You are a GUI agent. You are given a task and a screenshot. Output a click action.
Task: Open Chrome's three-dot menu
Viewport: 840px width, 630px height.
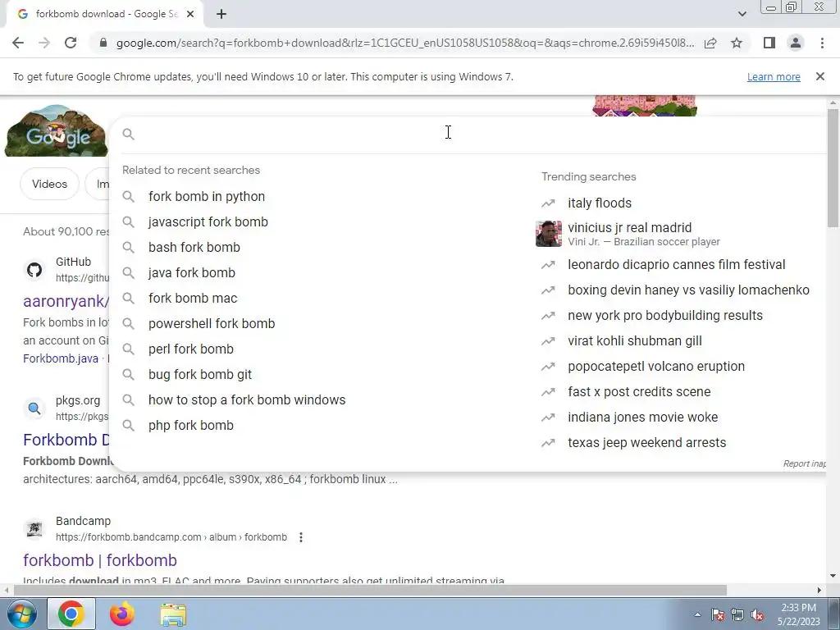pos(822,43)
